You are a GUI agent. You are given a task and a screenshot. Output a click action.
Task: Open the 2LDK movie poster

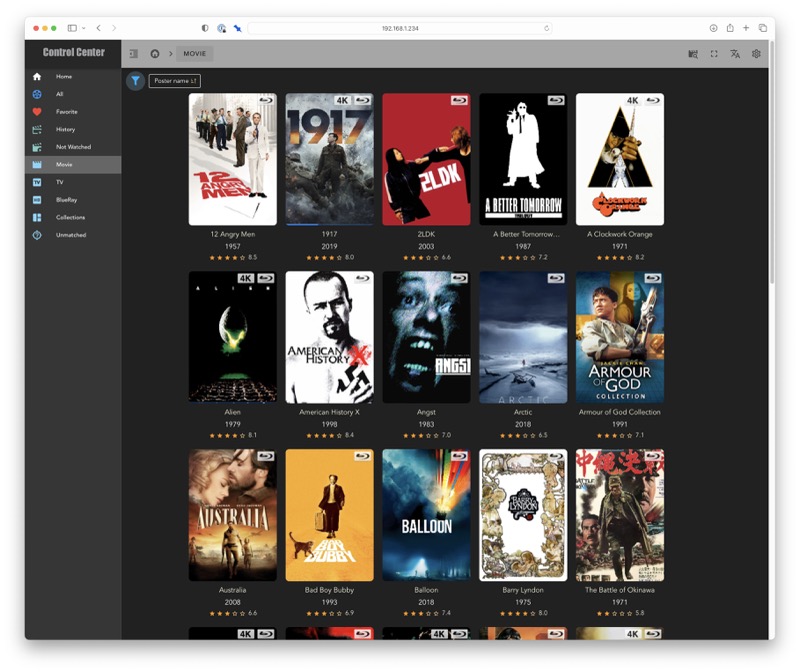[x=426, y=159]
